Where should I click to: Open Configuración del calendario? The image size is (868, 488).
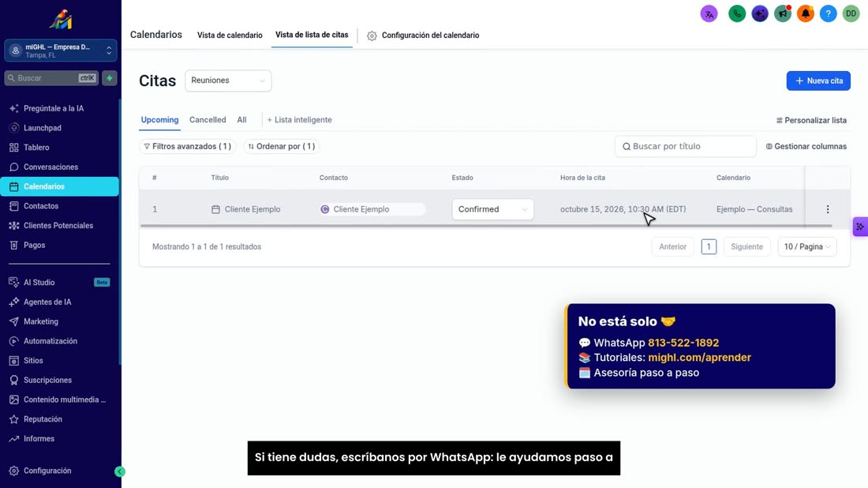coord(430,36)
